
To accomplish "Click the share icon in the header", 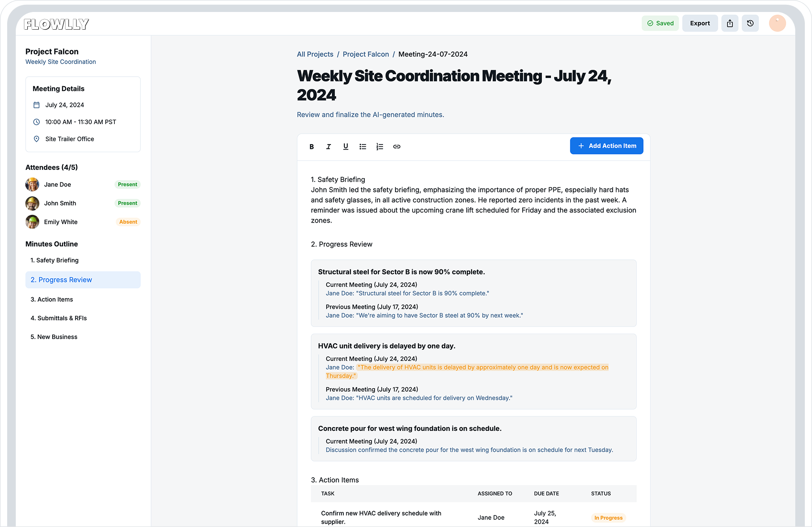I will coord(730,23).
